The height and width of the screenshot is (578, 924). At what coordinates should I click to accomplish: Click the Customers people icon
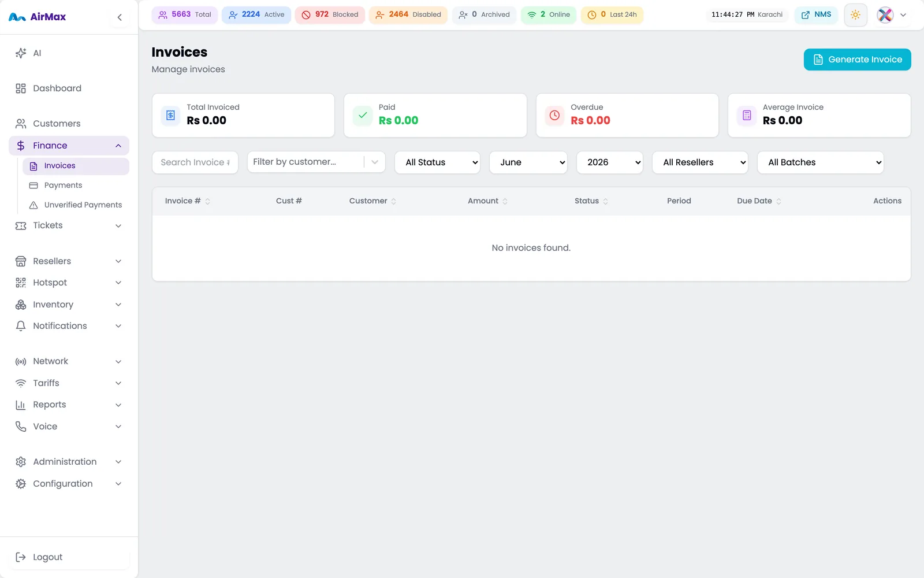click(x=21, y=124)
